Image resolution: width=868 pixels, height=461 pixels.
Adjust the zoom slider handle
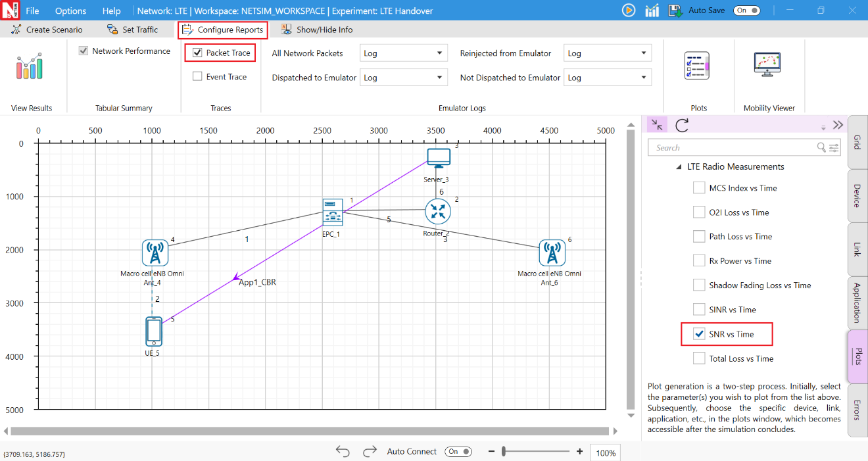click(x=504, y=451)
